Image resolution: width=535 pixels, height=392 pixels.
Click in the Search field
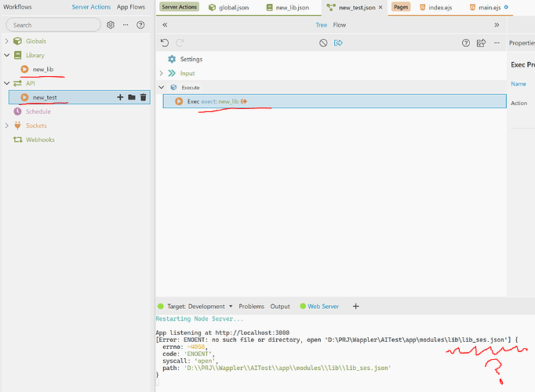[53, 25]
